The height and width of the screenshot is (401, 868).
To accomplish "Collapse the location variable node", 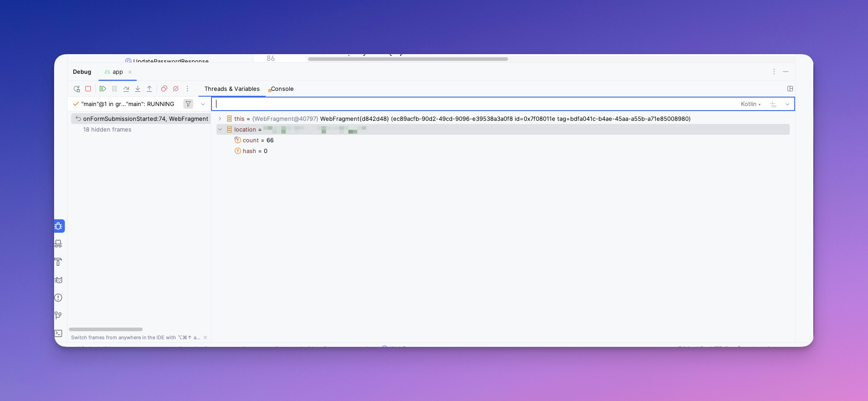I will [x=220, y=130].
